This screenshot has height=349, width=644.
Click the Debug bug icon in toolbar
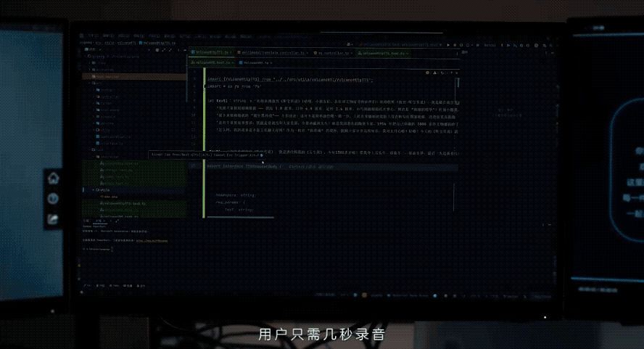point(455,45)
